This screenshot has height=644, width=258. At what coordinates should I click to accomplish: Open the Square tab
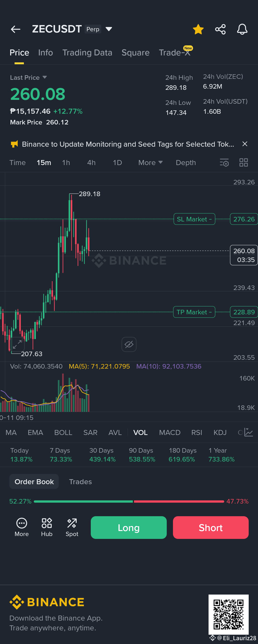135,53
